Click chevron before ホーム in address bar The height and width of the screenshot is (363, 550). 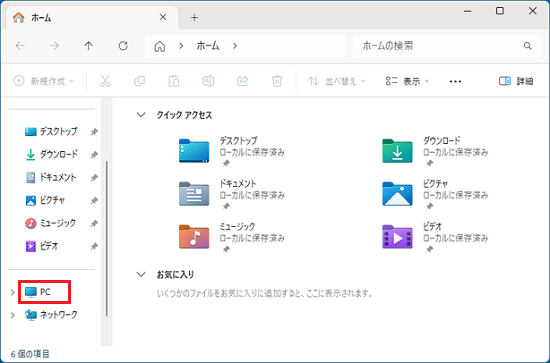[181, 46]
